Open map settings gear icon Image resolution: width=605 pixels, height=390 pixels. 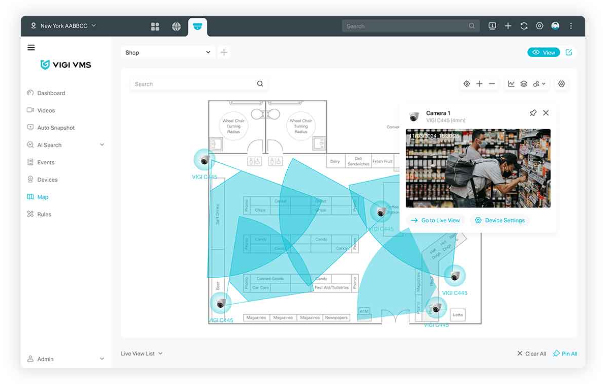click(x=561, y=84)
